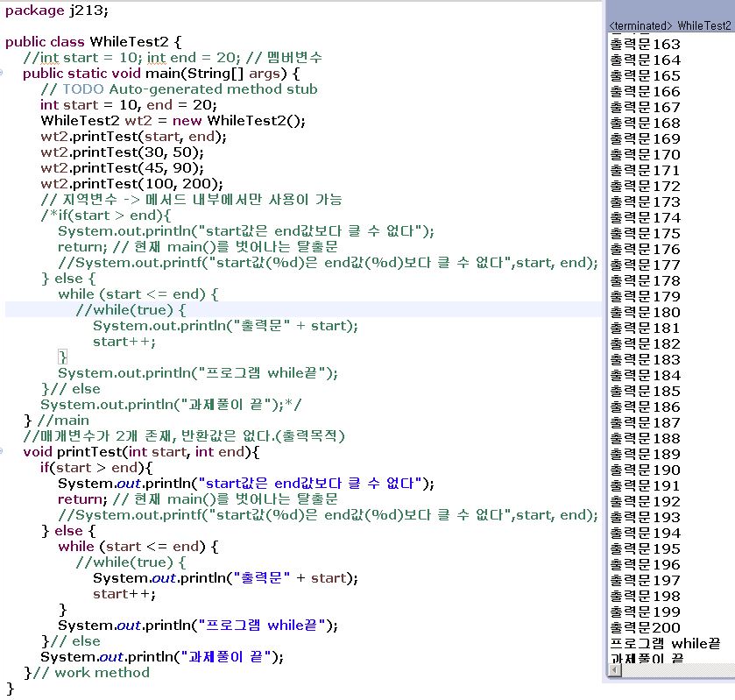Screen dimensions: 735x700
Task: Click console output line '출력문190'
Action: 645,470
